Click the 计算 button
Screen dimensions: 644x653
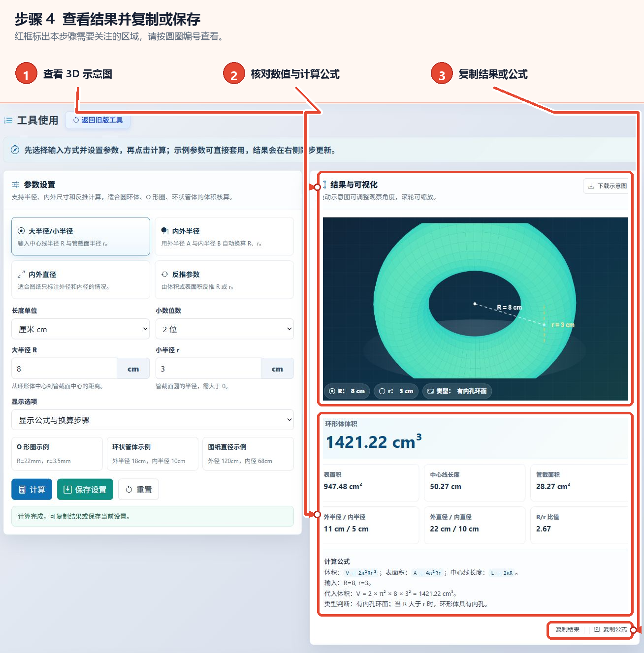click(x=32, y=490)
